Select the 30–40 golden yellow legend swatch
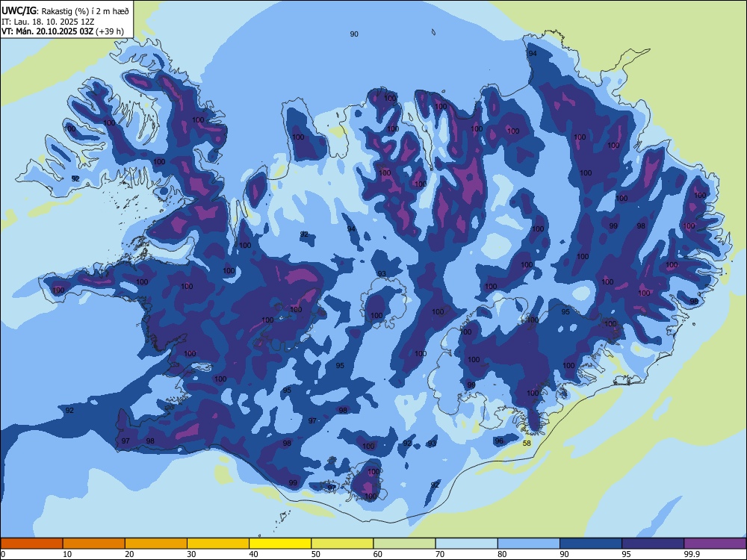 218,544
